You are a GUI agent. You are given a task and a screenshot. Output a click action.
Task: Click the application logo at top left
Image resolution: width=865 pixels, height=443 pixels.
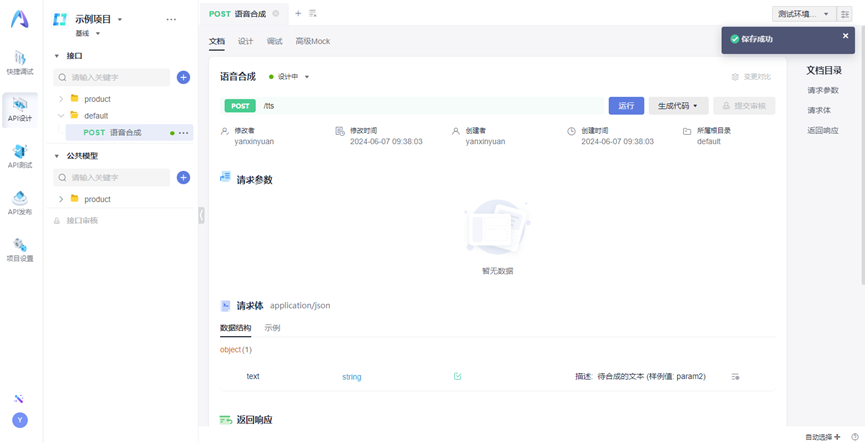20,19
